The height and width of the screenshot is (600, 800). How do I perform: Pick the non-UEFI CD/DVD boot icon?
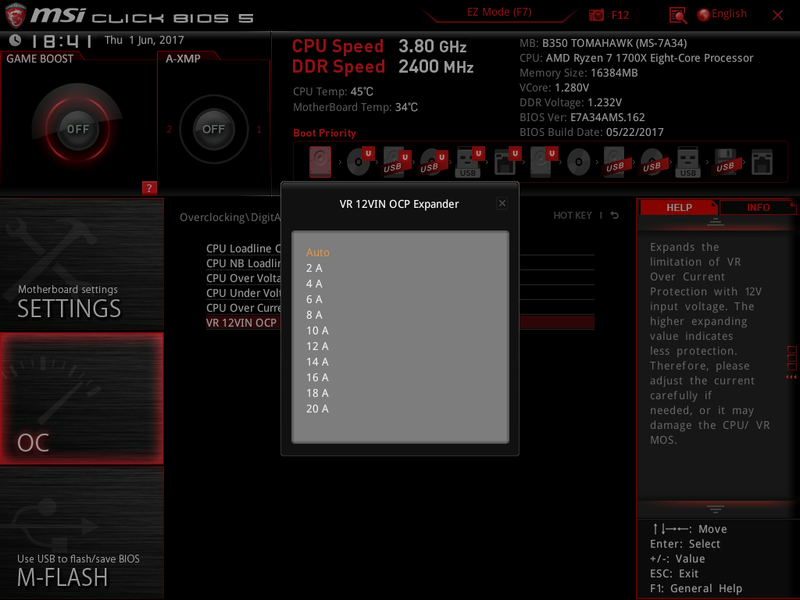point(579,162)
